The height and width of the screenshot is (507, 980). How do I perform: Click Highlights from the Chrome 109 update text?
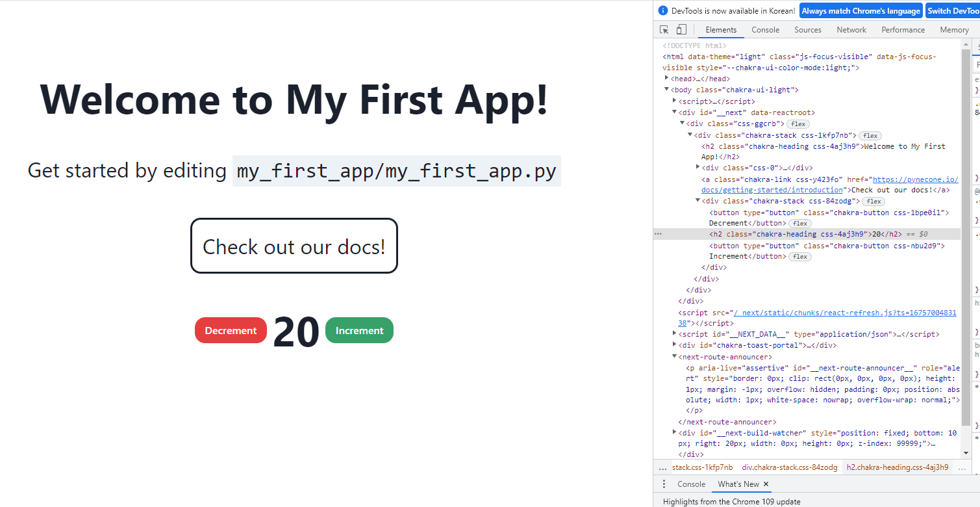pyautogui.click(x=732, y=501)
